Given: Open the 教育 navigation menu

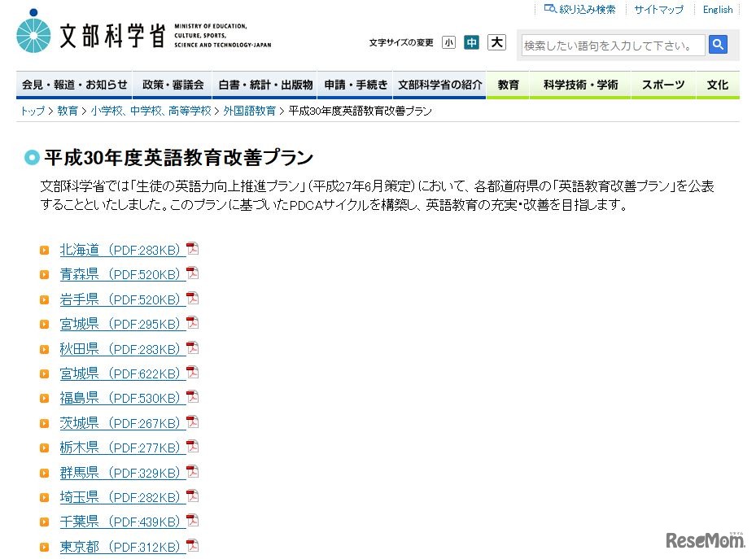Looking at the screenshot, I should 507,84.
